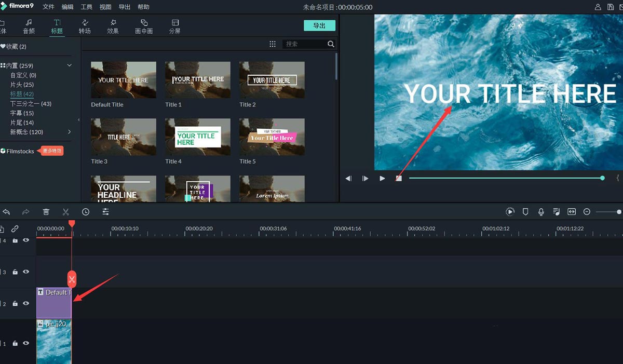Screen dimensions: 623x364
Task: Click the microphone voiceover record icon
Action: 541,212
